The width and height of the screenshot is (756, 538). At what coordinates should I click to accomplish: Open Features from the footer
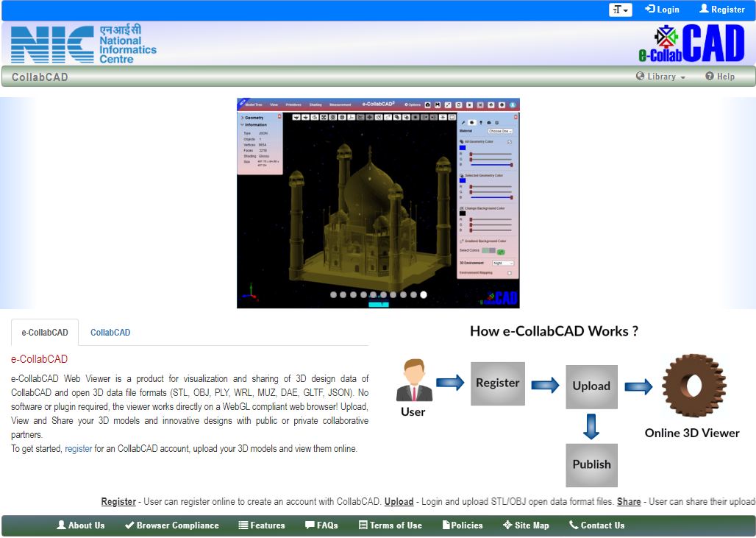pyautogui.click(x=262, y=525)
